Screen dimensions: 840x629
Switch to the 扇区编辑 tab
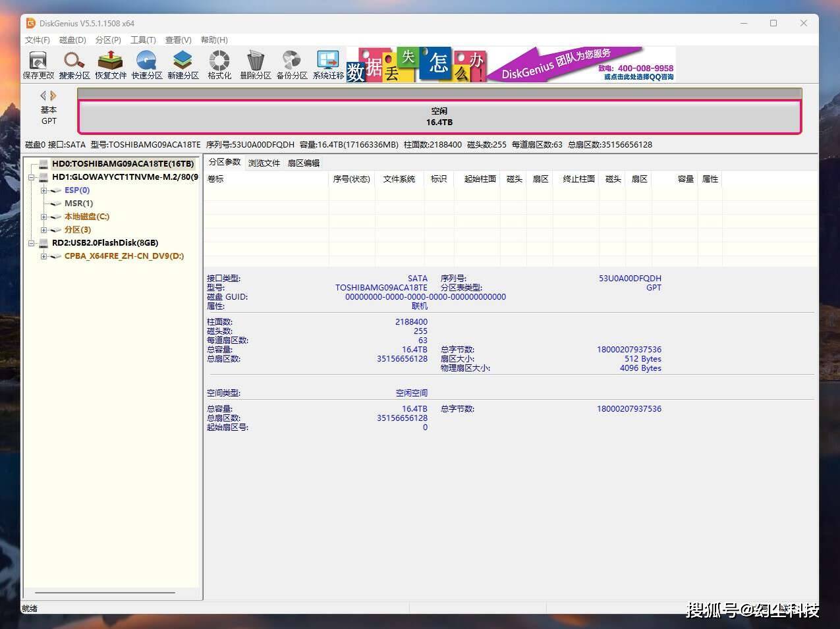point(303,163)
